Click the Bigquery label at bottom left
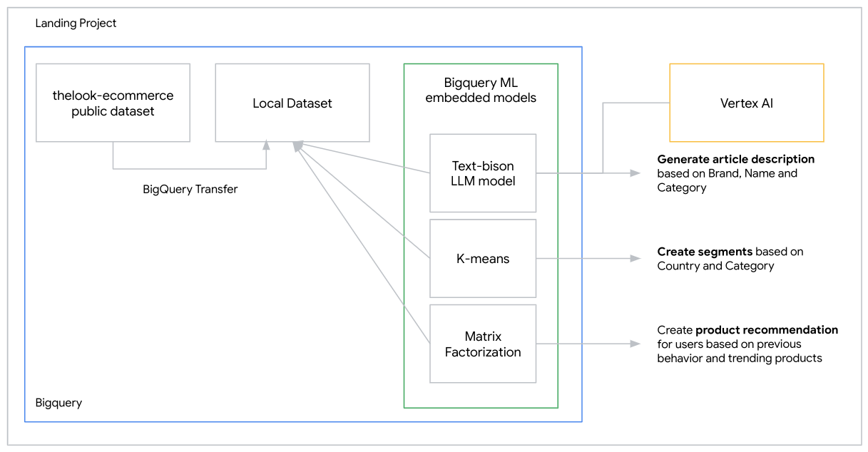This screenshot has width=868, height=452. [x=59, y=403]
